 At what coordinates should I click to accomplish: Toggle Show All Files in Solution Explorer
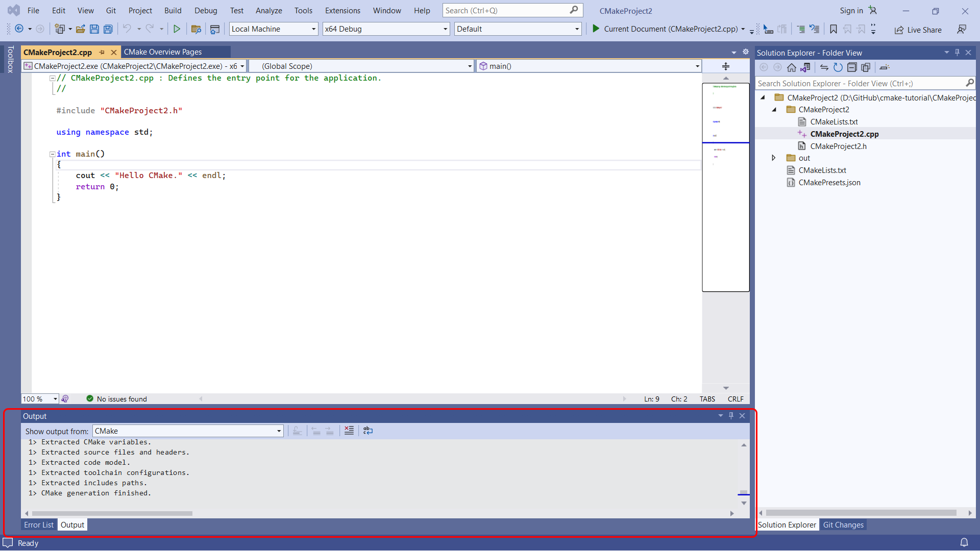point(865,67)
